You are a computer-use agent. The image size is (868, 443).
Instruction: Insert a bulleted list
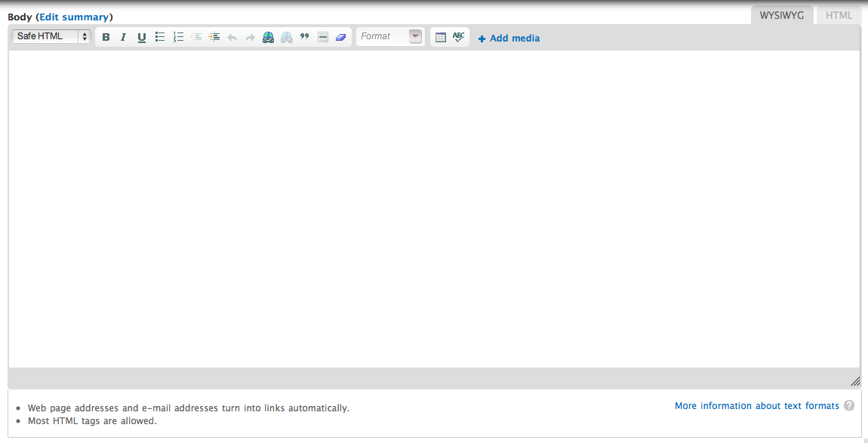click(160, 37)
